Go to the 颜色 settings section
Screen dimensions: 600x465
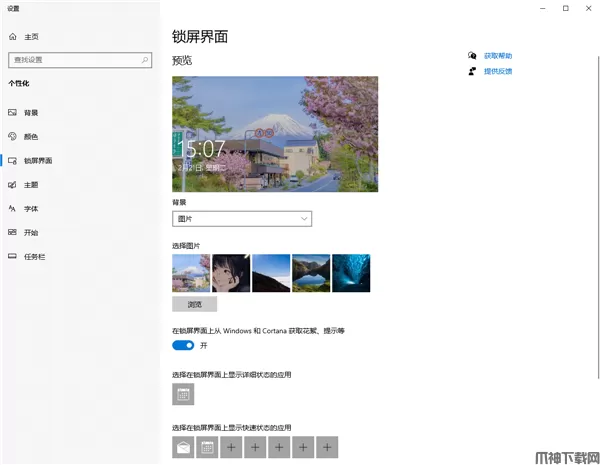30,136
